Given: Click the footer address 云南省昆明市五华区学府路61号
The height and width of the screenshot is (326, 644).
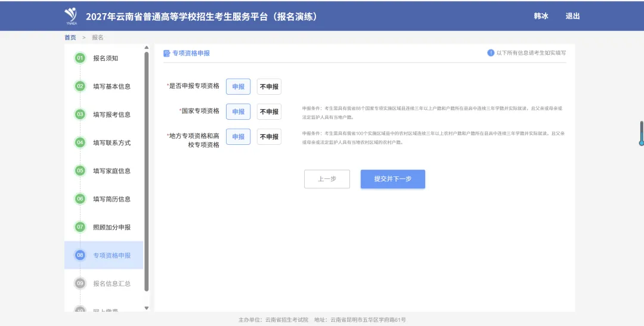Looking at the screenshot, I should [368, 320].
